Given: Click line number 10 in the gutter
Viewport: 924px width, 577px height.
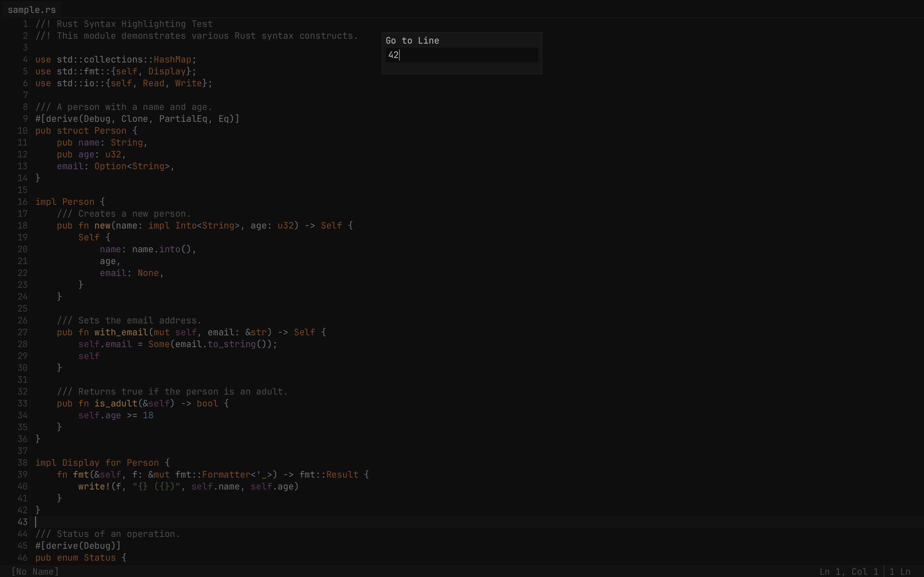Looking at the screenshot, I should click(x=22, y=130).
